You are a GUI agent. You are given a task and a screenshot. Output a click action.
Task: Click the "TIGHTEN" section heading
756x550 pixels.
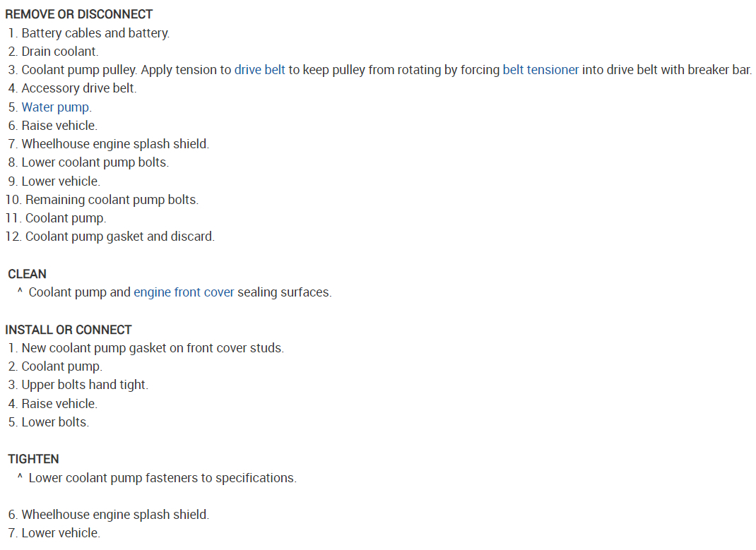pos(33,460)
